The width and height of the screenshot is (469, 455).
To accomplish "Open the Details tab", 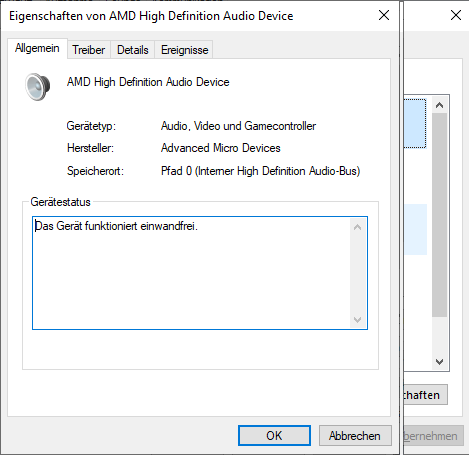I will (x=133, y=50).
